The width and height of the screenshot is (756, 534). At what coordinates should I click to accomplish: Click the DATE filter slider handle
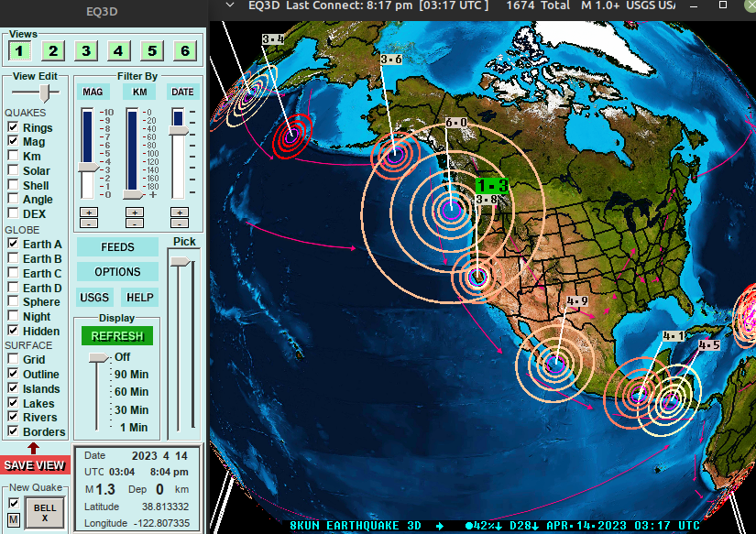pyautogui.click(x=179, y=130)
